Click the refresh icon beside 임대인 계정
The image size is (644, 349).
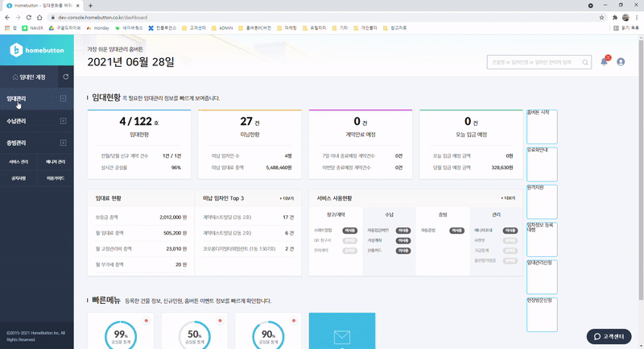click(65, 77)
